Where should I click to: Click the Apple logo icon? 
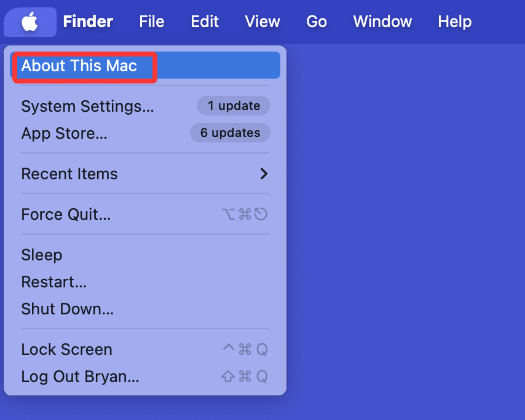coord(30,21)
